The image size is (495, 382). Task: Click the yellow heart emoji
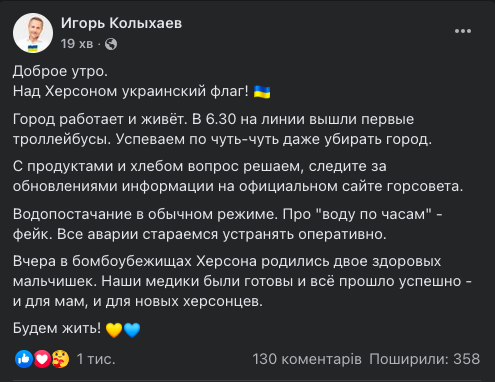pos(114,330)
